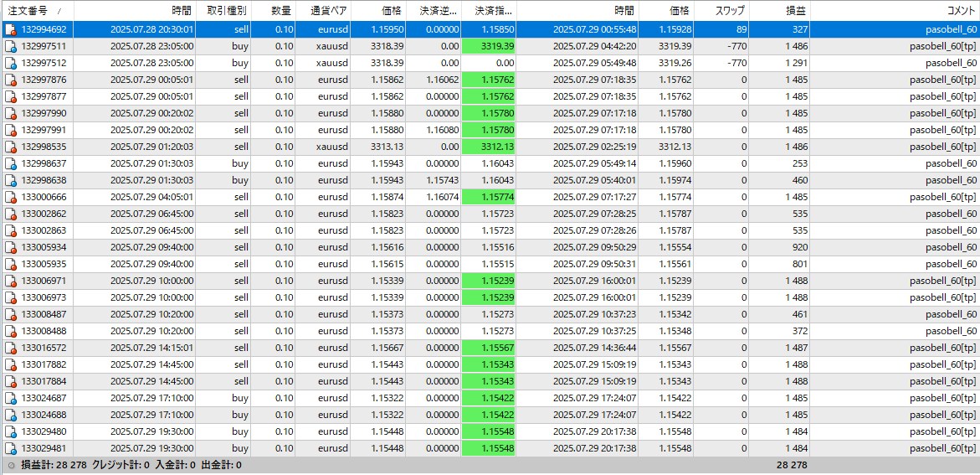The height and width of the screenshot is (475, 980).
Task: Click the order icon beside 133005934
Action: [x=10, y=247]
